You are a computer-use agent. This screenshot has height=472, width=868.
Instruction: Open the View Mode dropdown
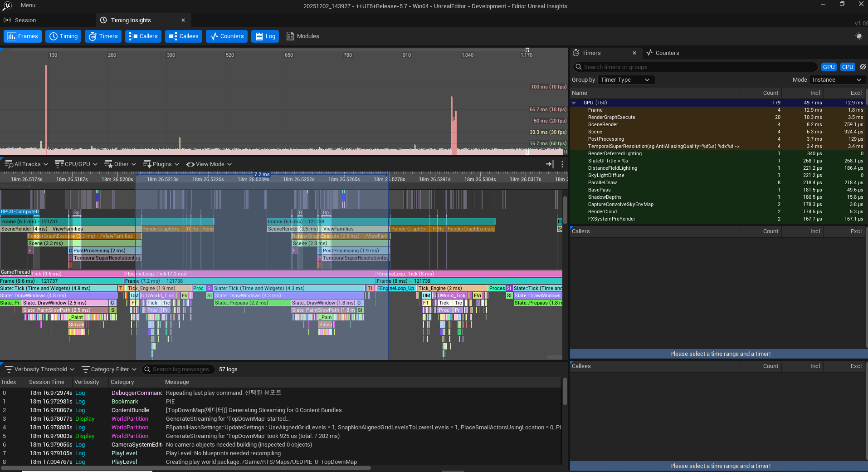coord(209,164)
